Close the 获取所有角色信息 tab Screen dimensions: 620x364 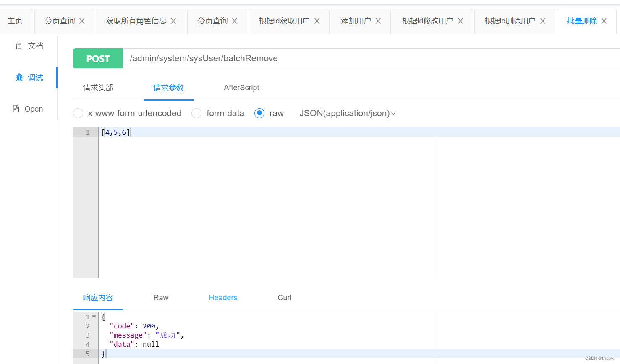coord(173,21)
